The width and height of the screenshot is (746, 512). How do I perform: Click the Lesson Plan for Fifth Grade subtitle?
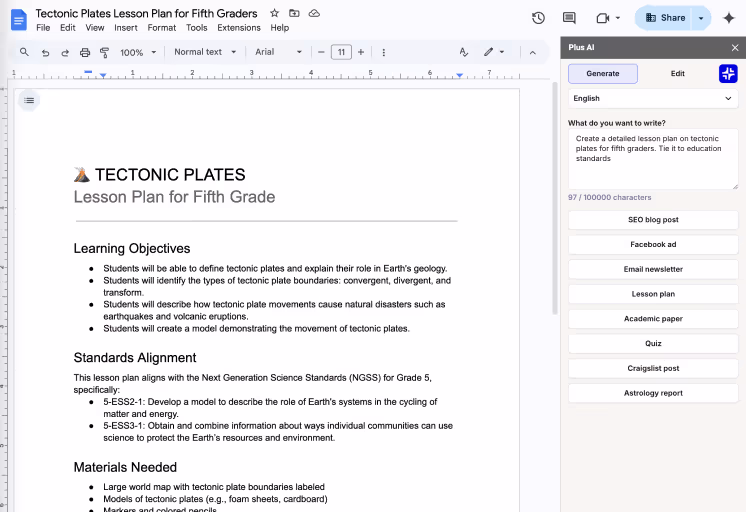174,197
